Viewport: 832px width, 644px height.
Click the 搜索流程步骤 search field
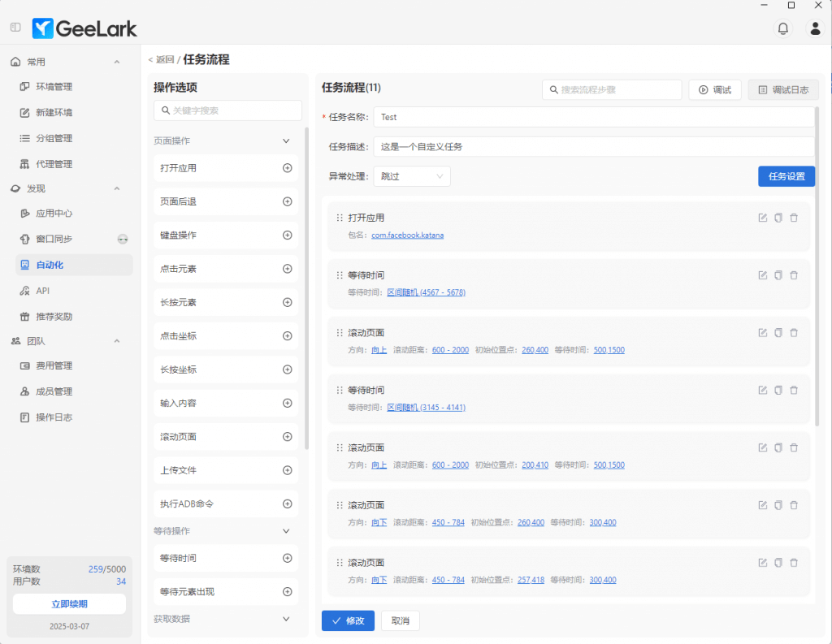613,90
